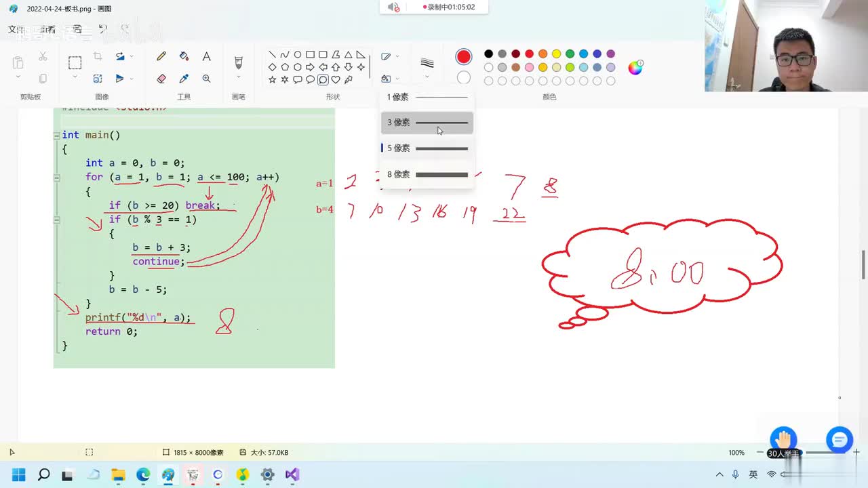Open the View menu
The image size is (868, 488).
[x=47, y=29]
